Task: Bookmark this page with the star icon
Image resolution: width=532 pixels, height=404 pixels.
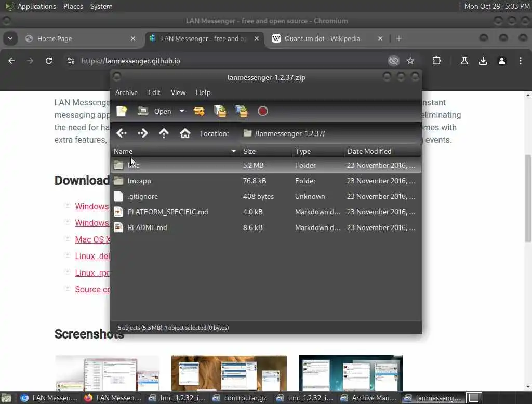Action: pos(410,61)
